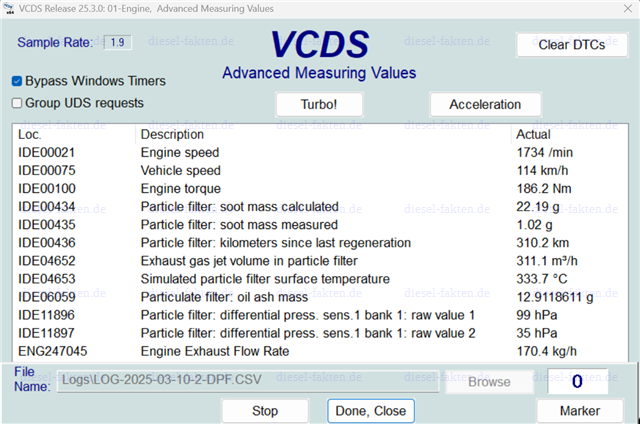Select Exhaust gas jet volume row
The image size is (640, 424).
(320, 261)
